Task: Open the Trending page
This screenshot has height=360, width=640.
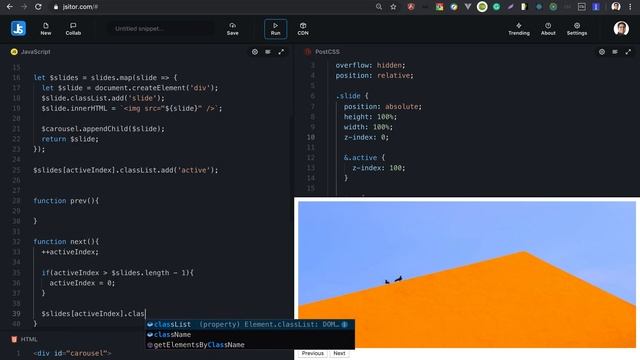Action: click(519, 29)
